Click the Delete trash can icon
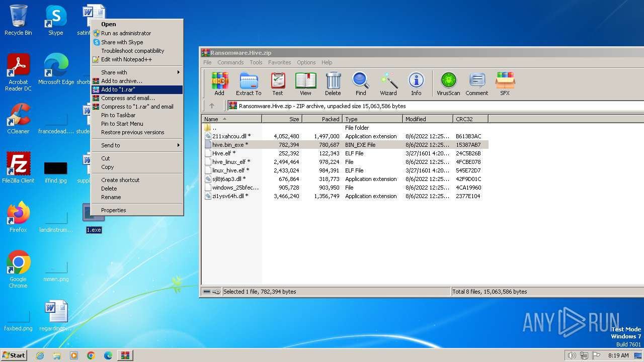 click(x=333, y=83)
